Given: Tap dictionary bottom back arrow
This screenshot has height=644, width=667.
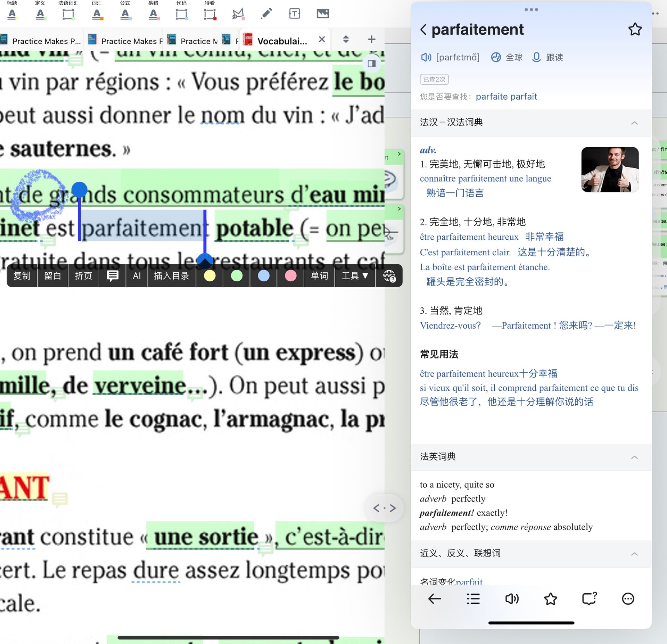Looking at the screenshot, I should click(435, 598).
